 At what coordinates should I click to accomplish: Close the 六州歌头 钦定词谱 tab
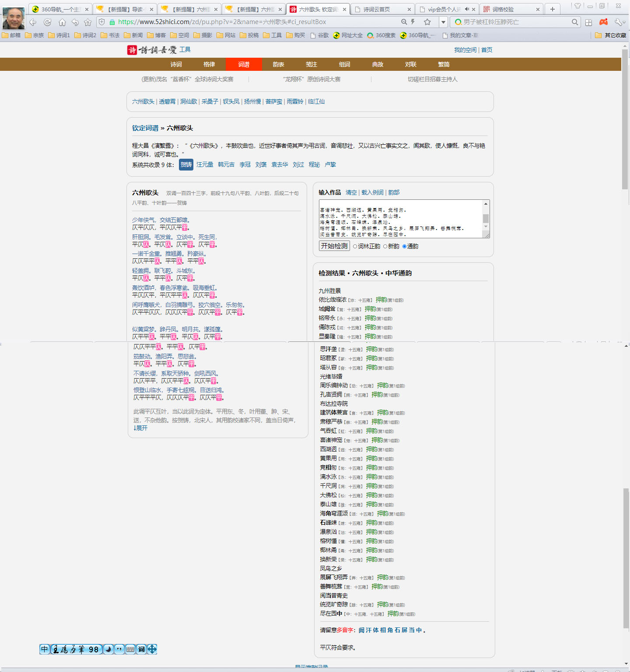coord(345,9)
